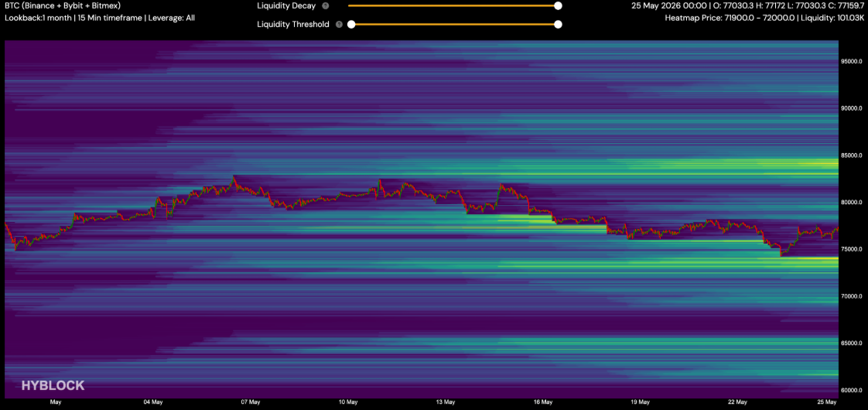Click the '04 May' date axis label

pyautogui.click(x=152, y=402)
